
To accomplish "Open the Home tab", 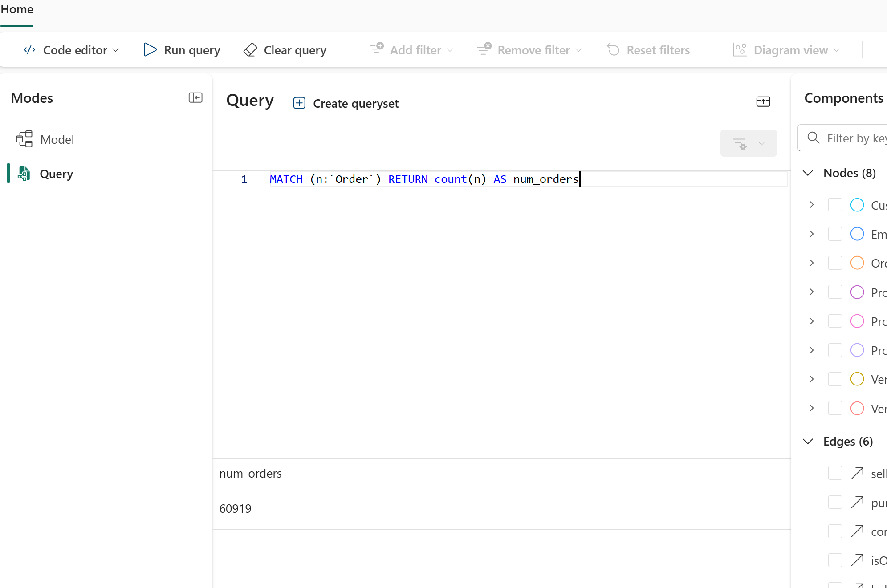I will (17, 10).
